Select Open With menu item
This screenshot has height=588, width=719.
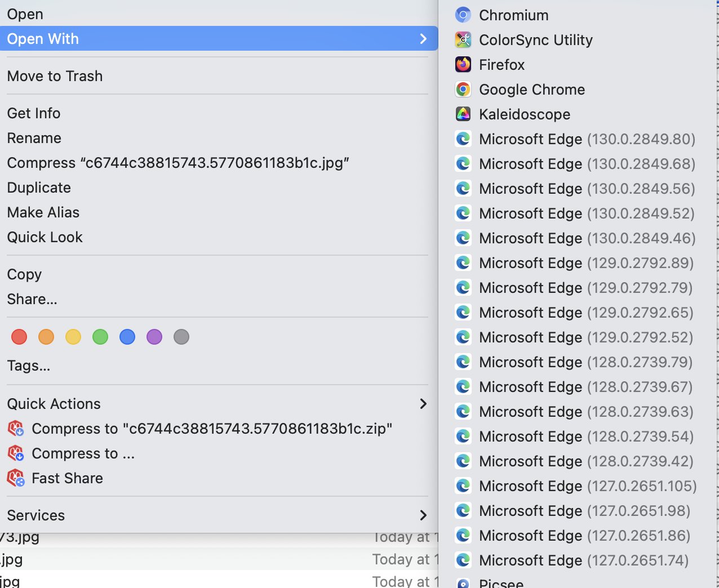tap(219, 39)
